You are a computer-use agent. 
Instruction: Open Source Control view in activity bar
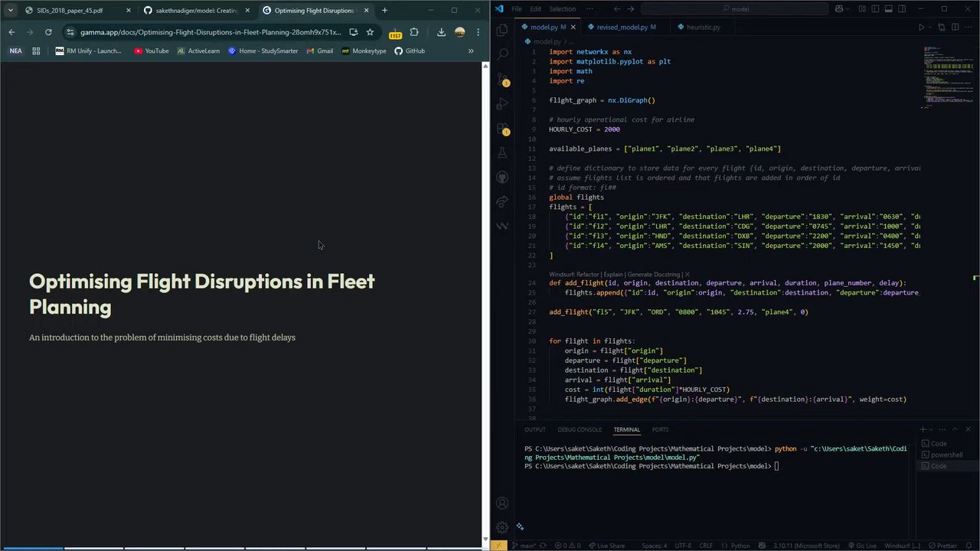coord(502,79)
